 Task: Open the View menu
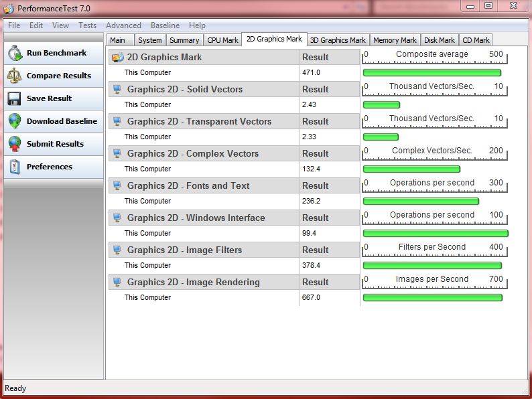pos(60,25)
